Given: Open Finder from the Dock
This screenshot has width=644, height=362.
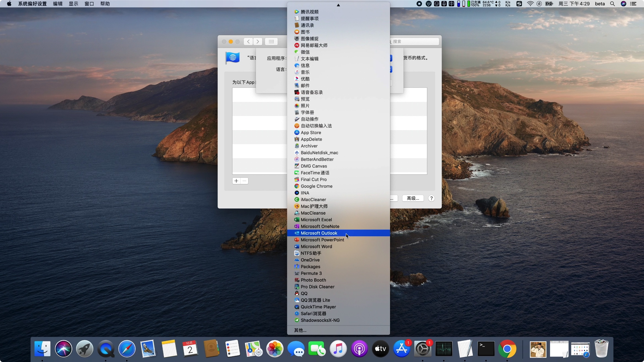Looking at the screenshot, I should (x=42, y=349).
